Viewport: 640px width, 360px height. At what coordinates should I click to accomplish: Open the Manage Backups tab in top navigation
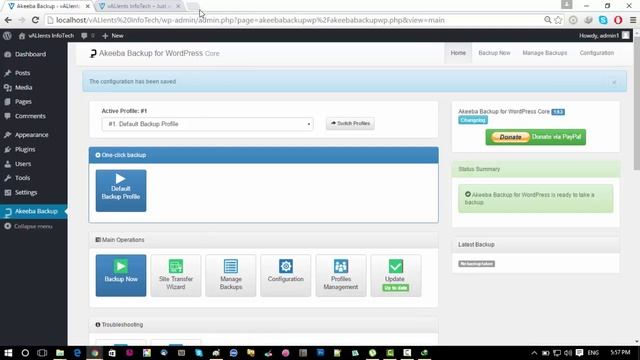544,53
